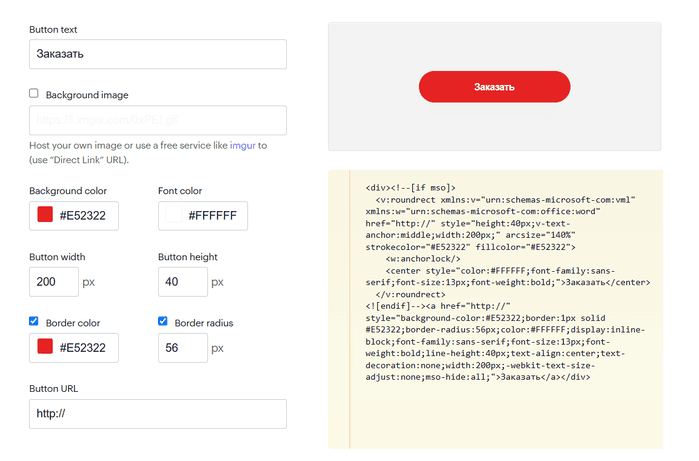
Task: Disable the Border radius checkbox
Action: click(x=163, y=322)
